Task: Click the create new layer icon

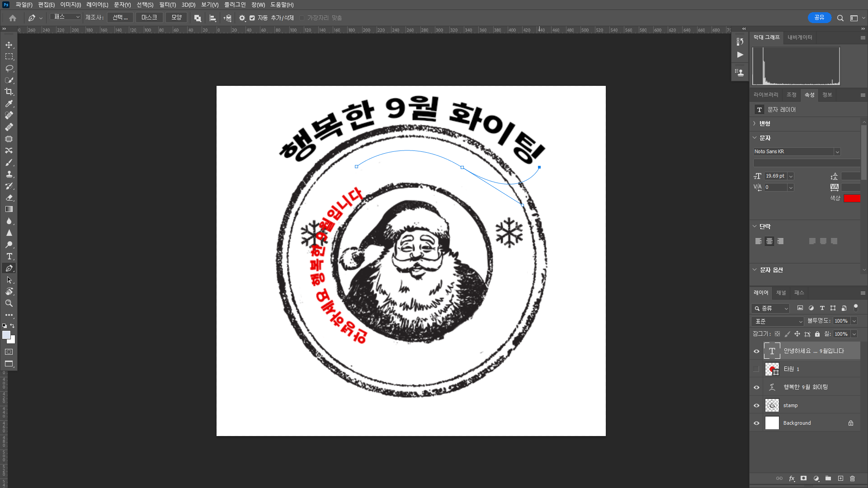Action: pos(840,479)
